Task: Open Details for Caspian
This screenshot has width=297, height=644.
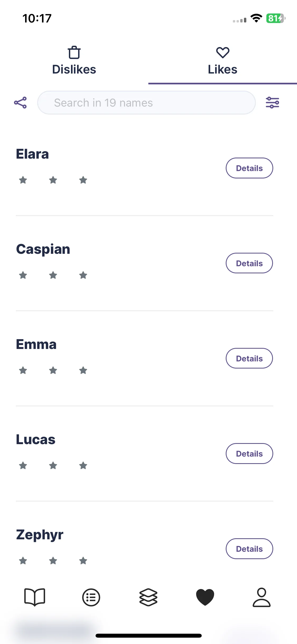Action: click(x=249, y=263)
